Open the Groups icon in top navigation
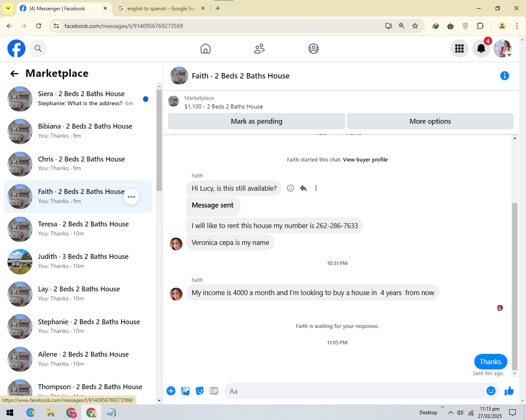Screen dimensions: 526x420 tap(314, 48)
